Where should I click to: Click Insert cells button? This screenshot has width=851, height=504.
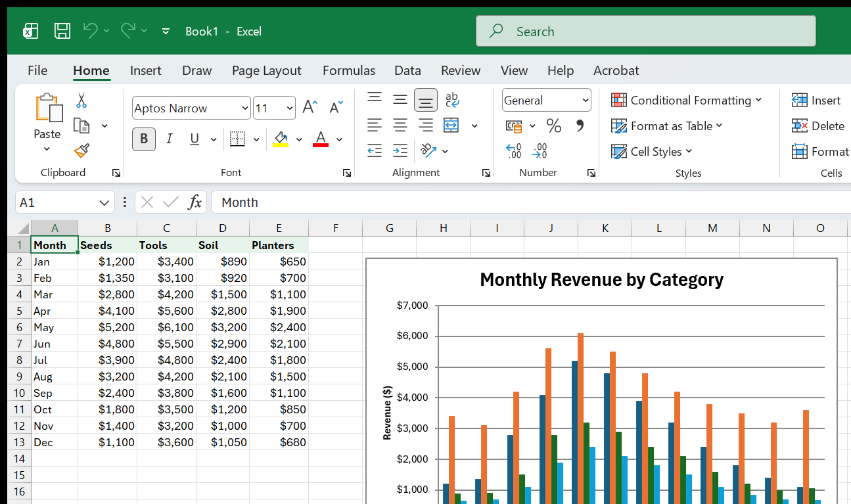[x=816, y=100]
